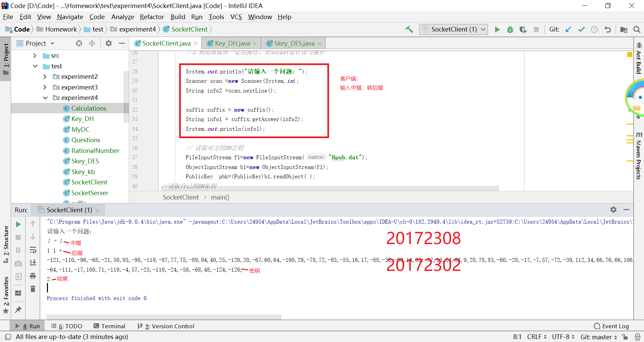Toggle soft-wrap in Run console

pyautogui.click(x=33, y=250)
